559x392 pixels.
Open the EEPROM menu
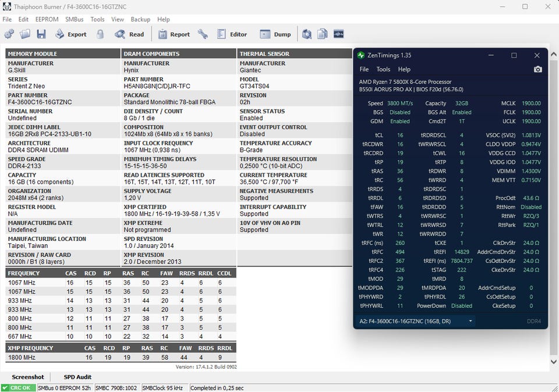(x=47, y=19)
